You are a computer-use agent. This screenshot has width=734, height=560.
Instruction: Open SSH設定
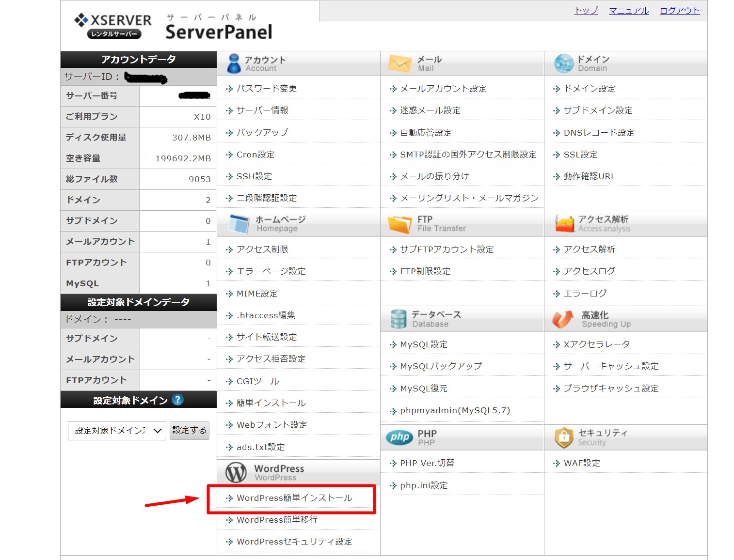click(254, 176)
